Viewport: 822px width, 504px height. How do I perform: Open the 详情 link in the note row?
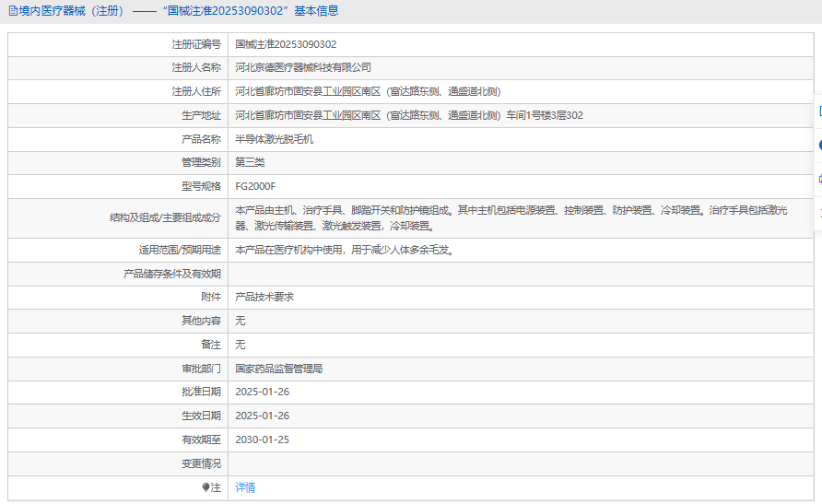245,487
